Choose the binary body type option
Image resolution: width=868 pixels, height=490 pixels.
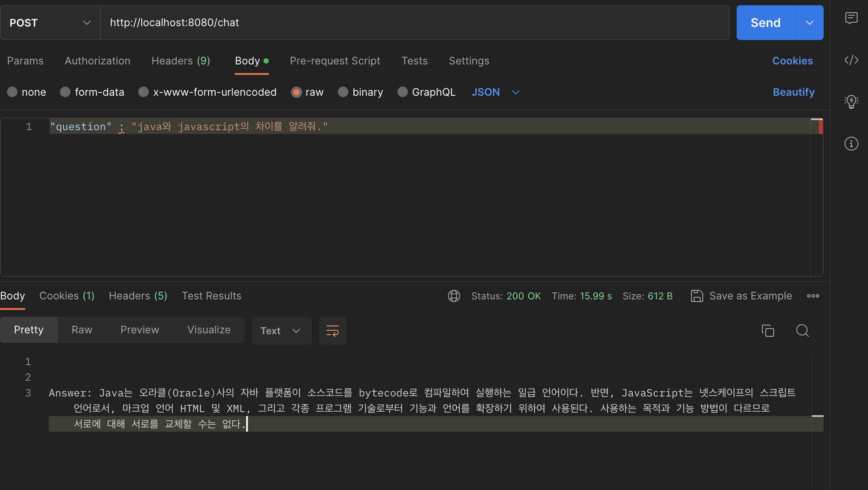tap(343, 92)
